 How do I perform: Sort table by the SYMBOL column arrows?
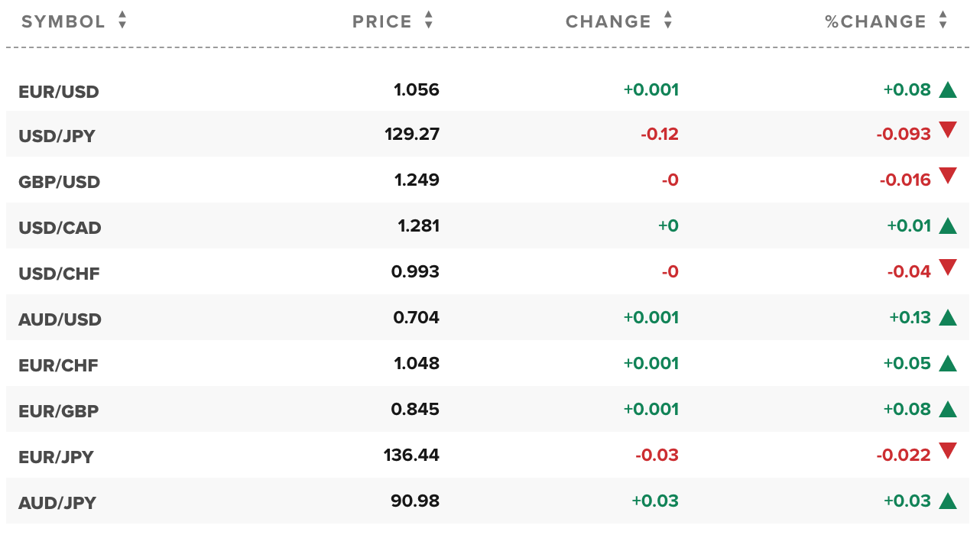[122, 21]
